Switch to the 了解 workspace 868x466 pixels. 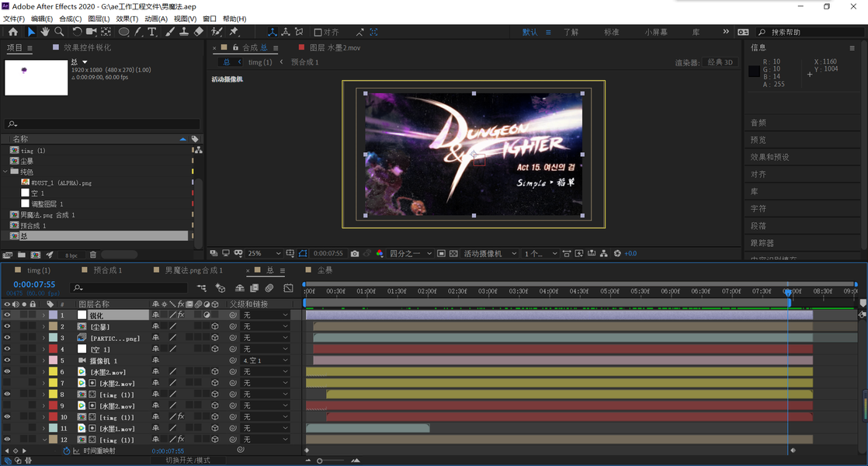coord(571,32)
